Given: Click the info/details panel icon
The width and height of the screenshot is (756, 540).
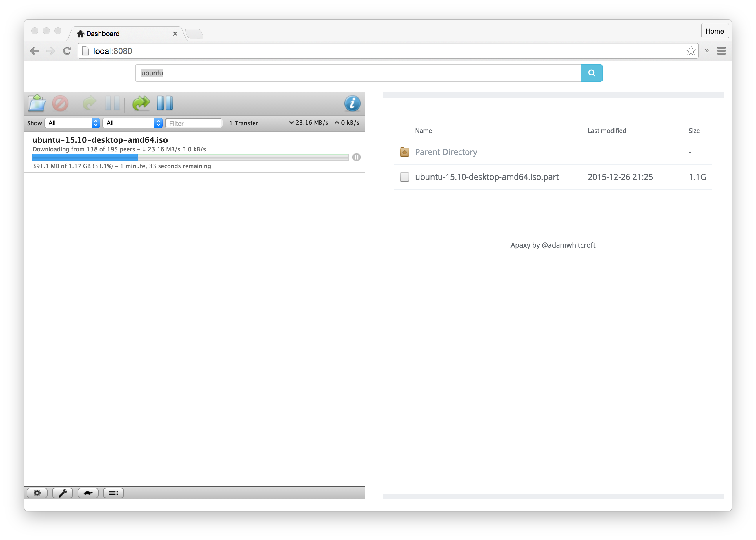Looking at the screenshot, I should click(x=352, y=104).
